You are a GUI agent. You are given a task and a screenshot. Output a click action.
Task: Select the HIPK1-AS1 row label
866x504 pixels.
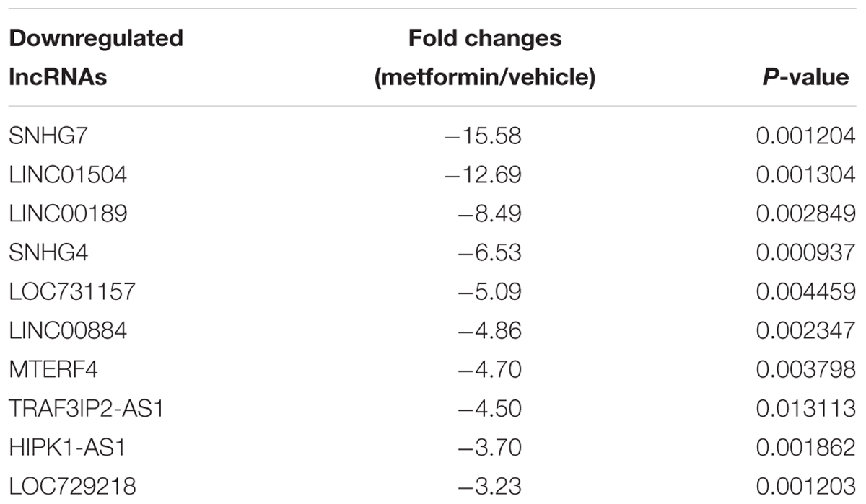click(68, 448)
